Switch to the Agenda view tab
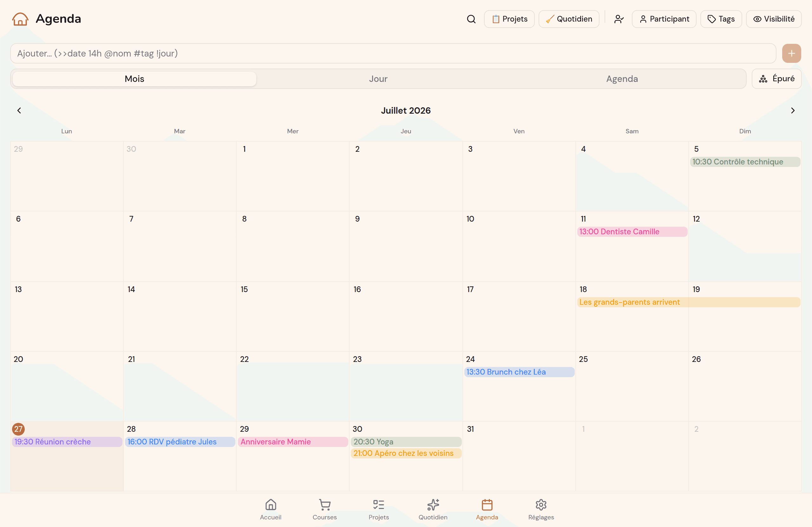The width and height of the screenshot is (812, 527). point(622,79)
